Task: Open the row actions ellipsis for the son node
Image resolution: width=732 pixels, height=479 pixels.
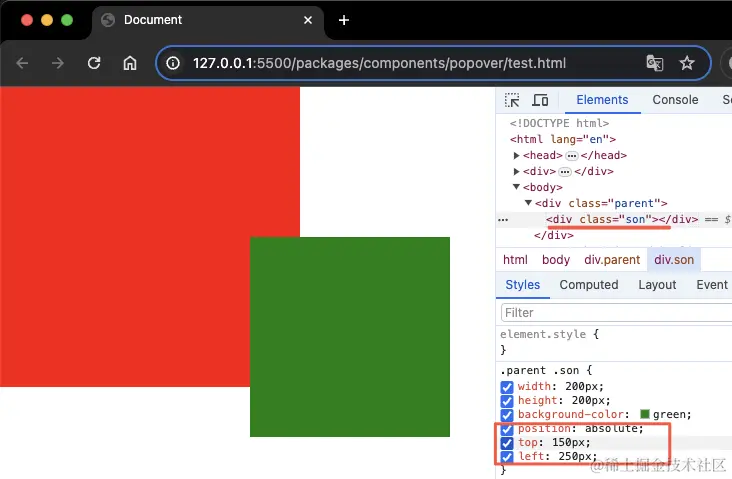Action: coord(503,219)
